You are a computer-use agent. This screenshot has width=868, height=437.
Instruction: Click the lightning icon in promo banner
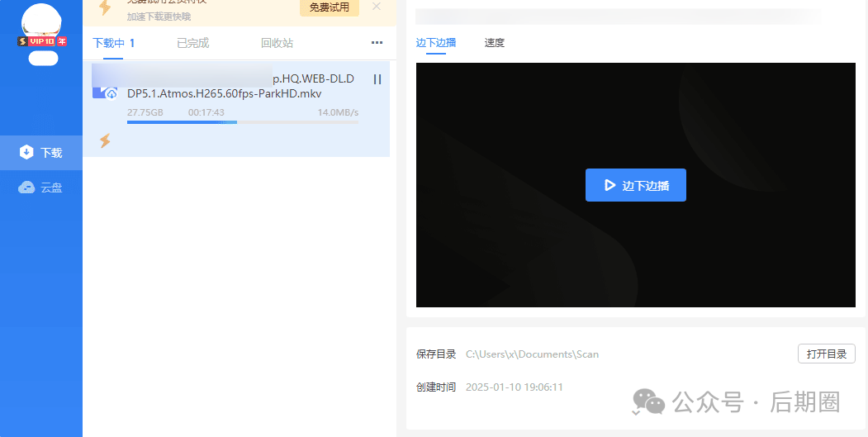click(104, 7)
